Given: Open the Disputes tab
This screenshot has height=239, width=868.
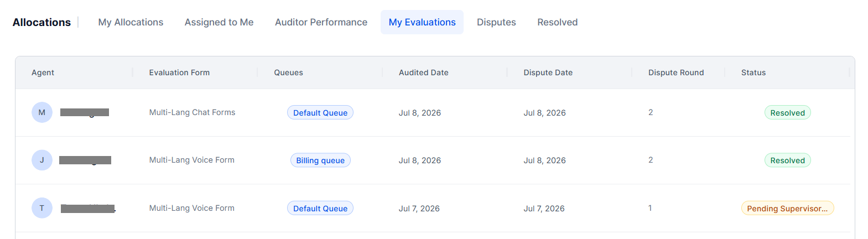Looking at the screenshot, I should coord(496,22).
